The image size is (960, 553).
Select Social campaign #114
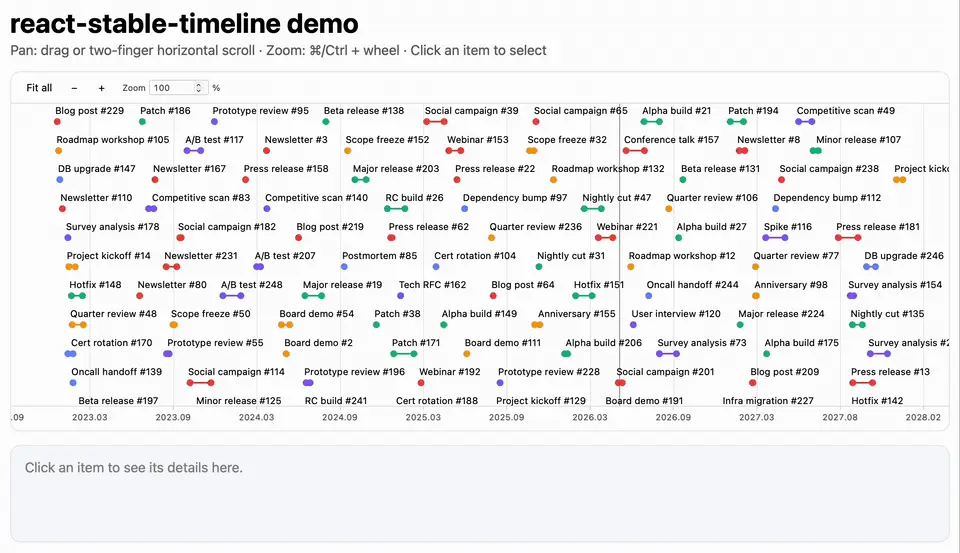[x=236, y=372]
